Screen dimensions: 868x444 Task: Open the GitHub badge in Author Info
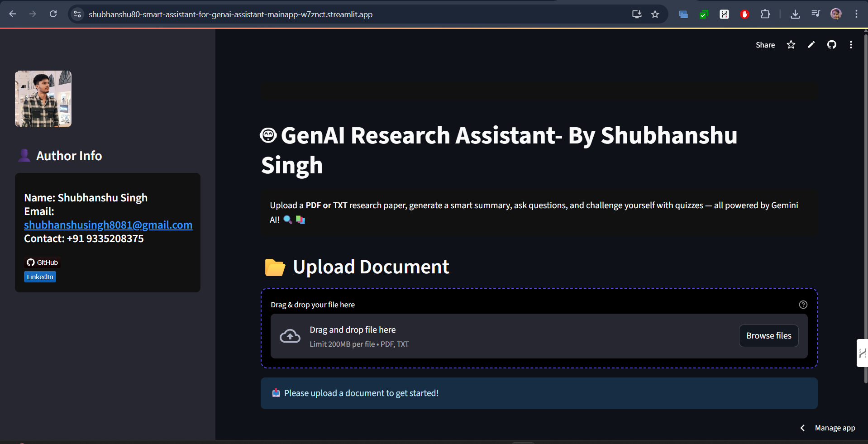(42, 263)
